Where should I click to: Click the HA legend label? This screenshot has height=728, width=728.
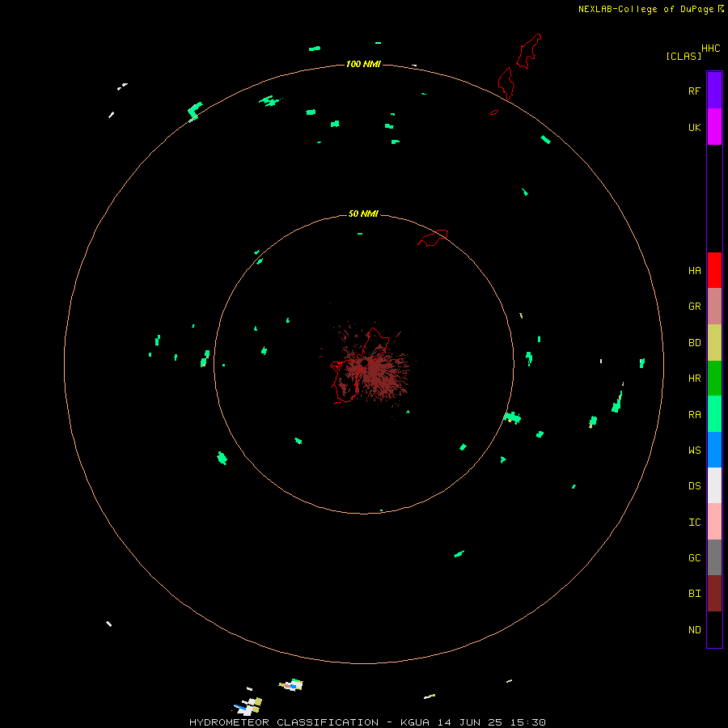694,271
